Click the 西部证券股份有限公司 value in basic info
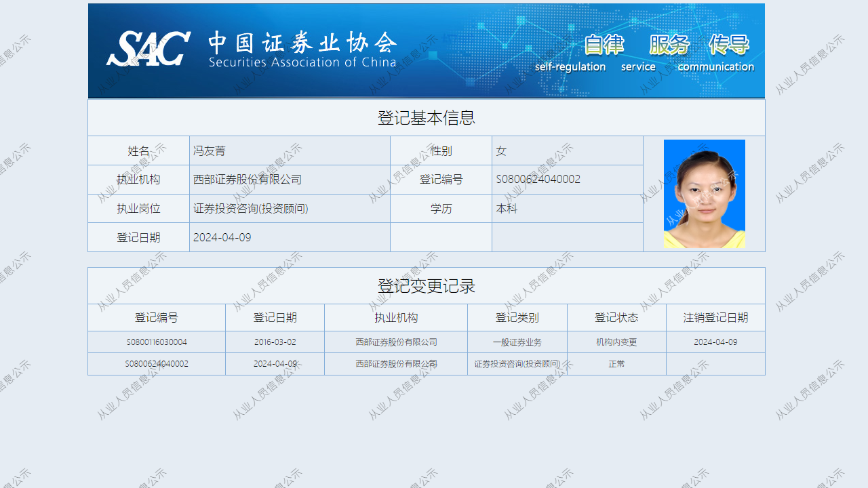The height and width of the screenshot is (488, 868). [x=248, y=180]
